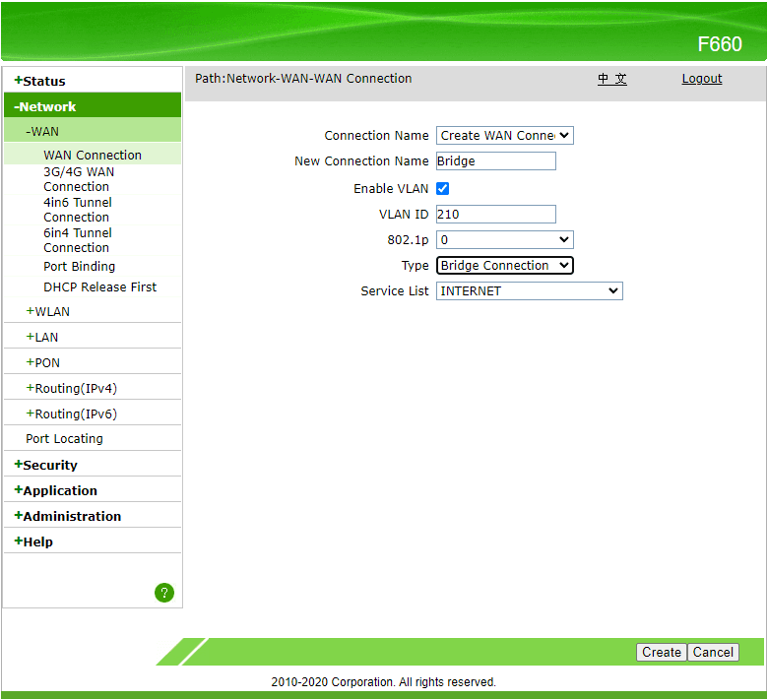Image resolution: width=768 pixels, height=700 pixels.
Task: Click the Logout link
Action: point(701,79)
